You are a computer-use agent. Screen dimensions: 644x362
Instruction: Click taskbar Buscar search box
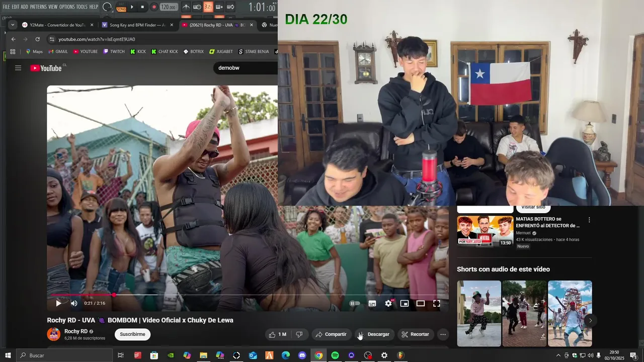point(64,355)
